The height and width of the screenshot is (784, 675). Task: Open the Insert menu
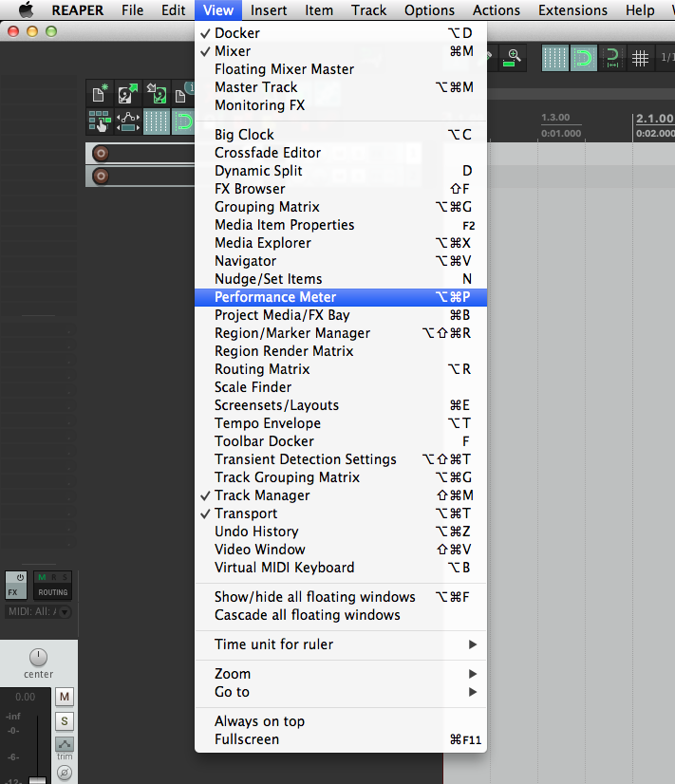coord(269,10)
